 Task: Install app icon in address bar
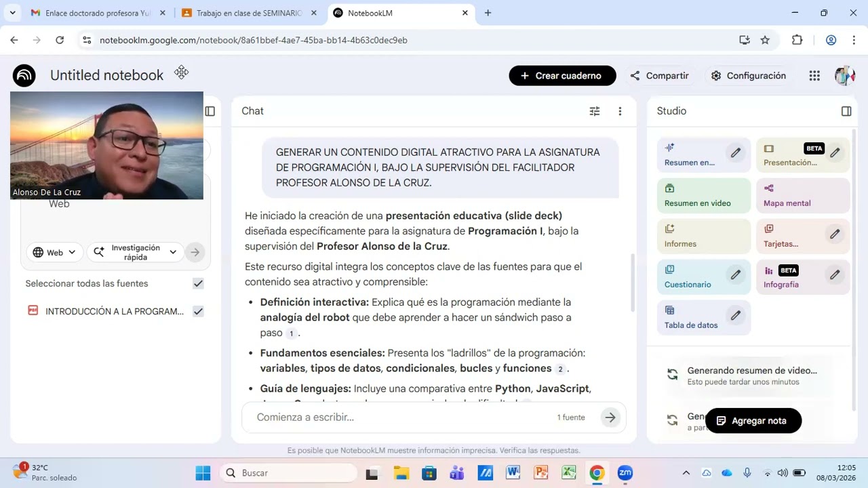coord(745,40)
